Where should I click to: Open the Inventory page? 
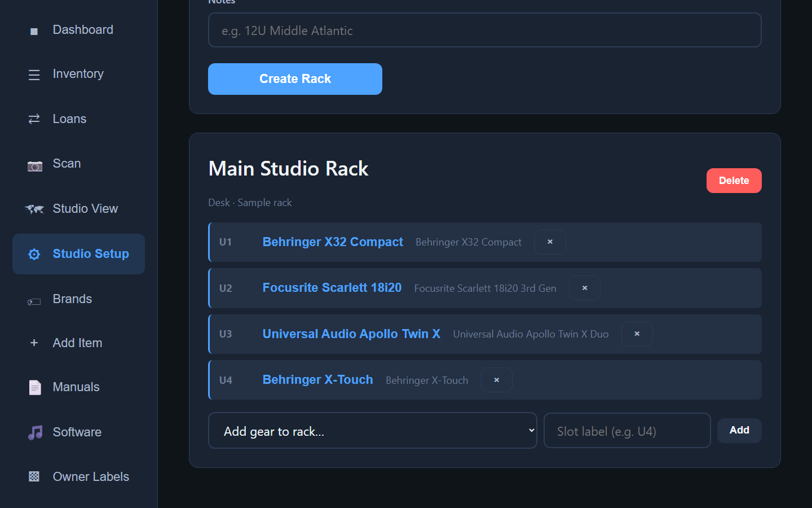(x=78, y=74)
